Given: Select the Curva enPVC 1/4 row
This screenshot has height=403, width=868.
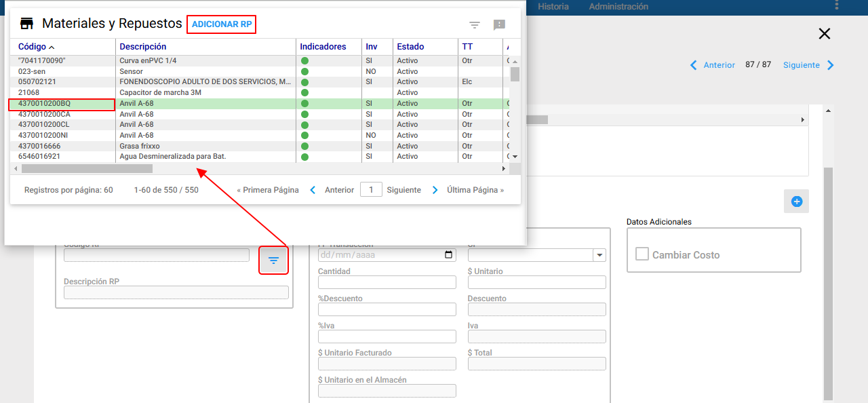Looking at the screenshot, I should (x=260, y=61).
